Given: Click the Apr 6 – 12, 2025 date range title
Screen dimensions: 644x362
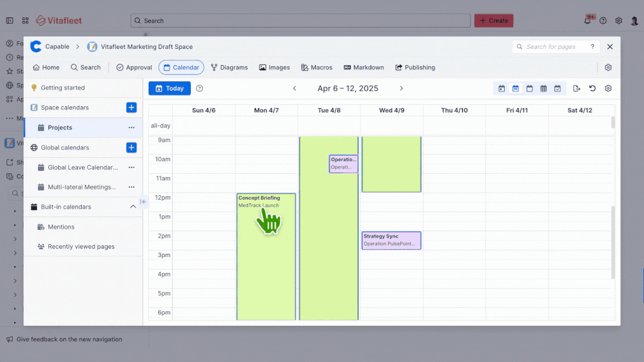Looking at the screenshot, I should click(348, 88).
